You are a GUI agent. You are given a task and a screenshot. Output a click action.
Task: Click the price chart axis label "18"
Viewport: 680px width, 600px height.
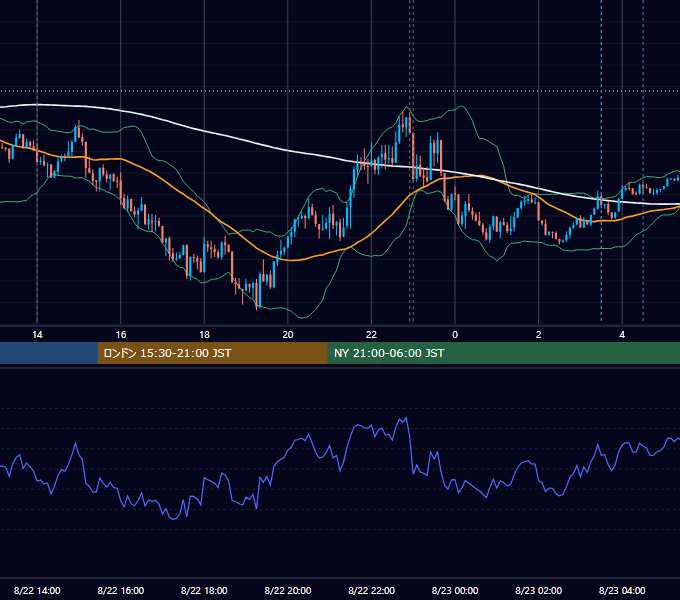[x=204, y=335]
